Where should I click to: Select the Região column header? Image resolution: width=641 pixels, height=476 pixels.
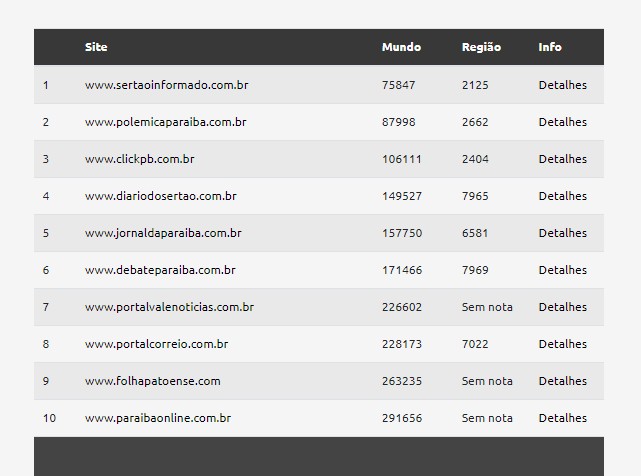pos(481,47)
